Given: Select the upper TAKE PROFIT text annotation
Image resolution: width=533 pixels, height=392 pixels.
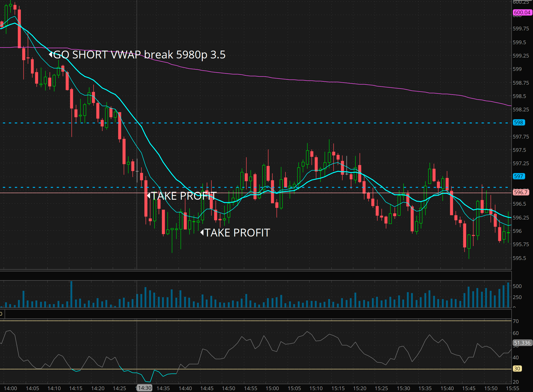Looking at the screenshot, I should pos(184,196).
